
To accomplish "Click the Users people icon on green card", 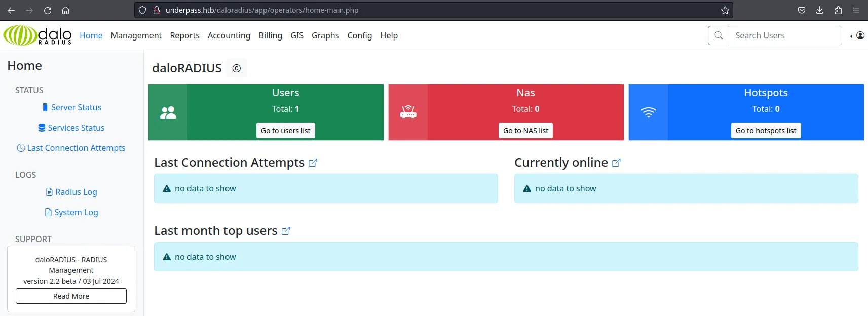I will point(168,112).
